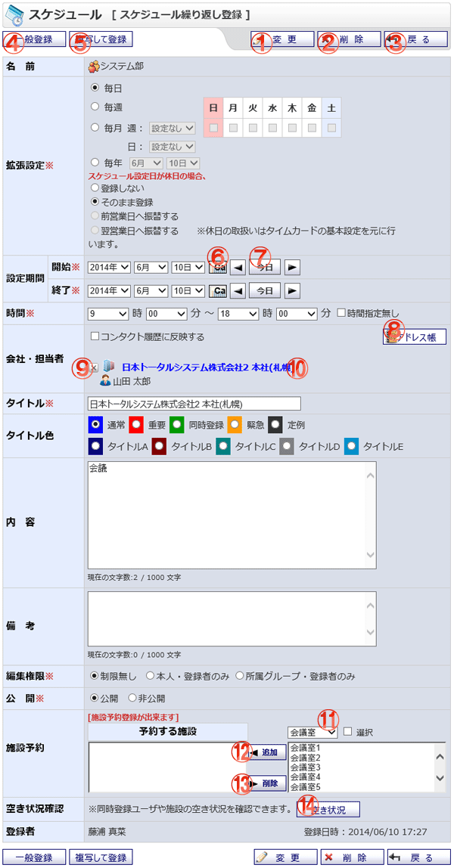Screen dimensions: 454x868
Task: Open start day dropdown
Action: [188, 267]
